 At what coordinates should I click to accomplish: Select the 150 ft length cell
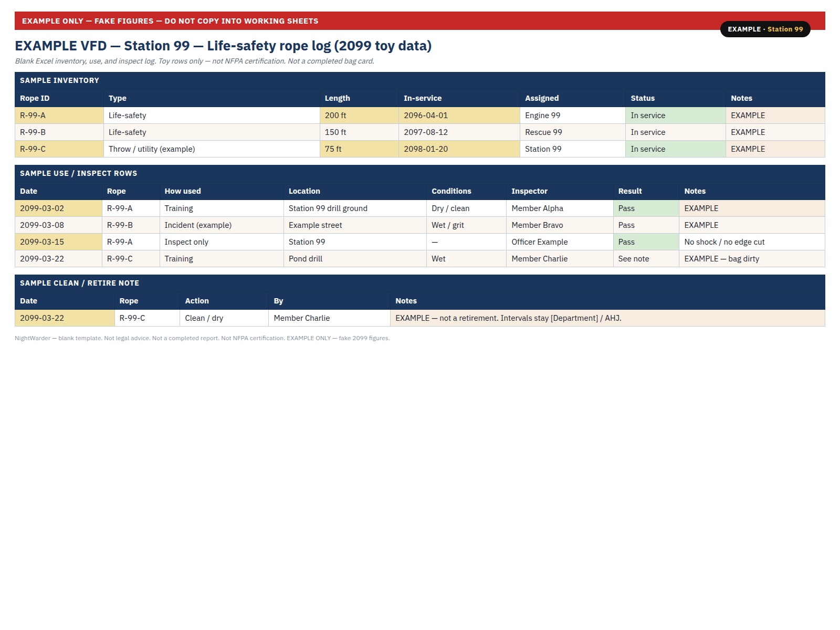click(x=359, y=132)
